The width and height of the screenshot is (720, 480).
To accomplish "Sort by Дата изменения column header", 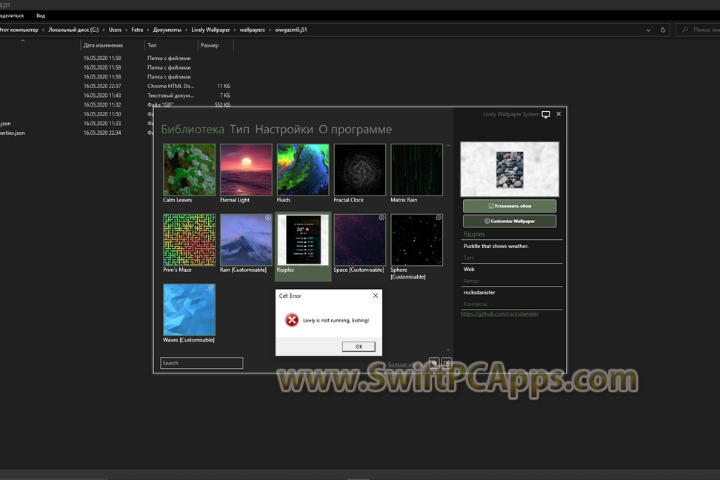I will [103, 45].
